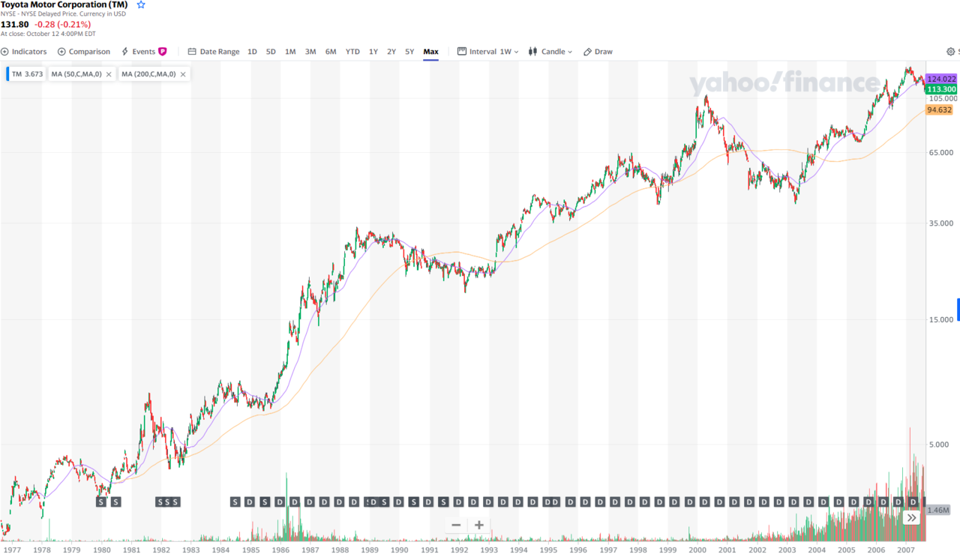Click the 1.46M volume label

pos(939,510)
